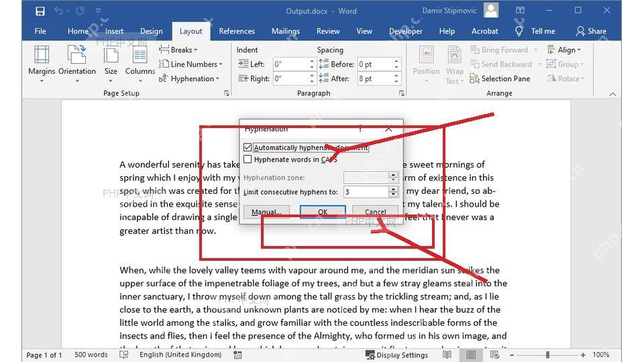Change language English (United Kingdom)
This screenshot has height=362, width=644.
(x=180, y=355)
